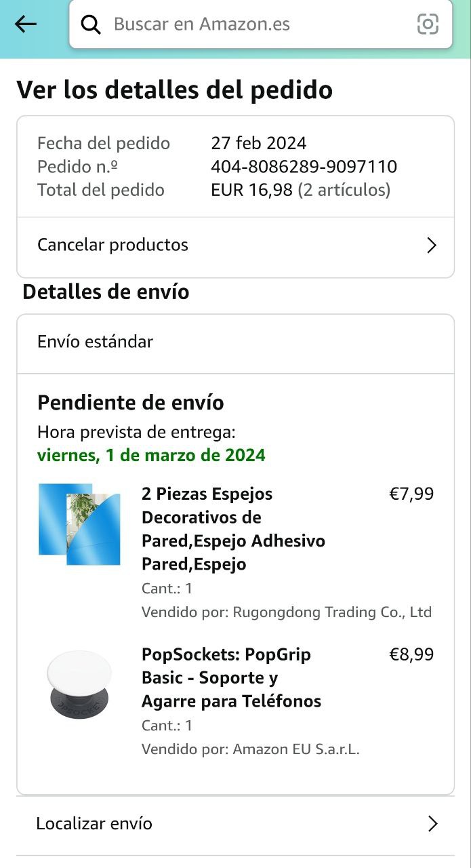
Task: Click the order total EUR 16,98
Action: click(253, 190)
